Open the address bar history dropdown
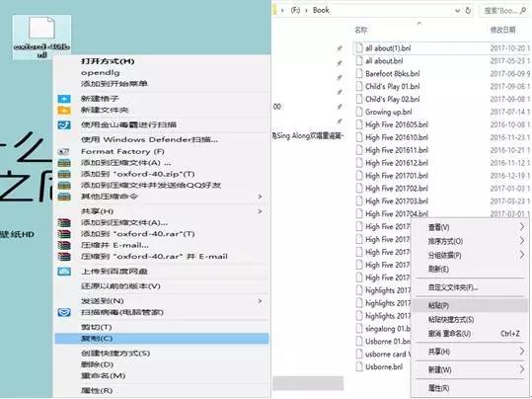 pos(457,11)
